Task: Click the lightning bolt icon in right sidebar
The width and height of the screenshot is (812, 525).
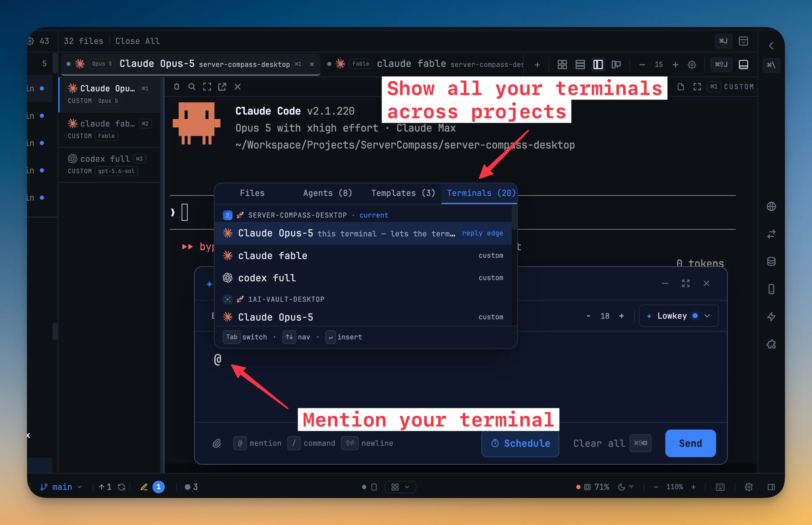Action: [x=771, y=317]
